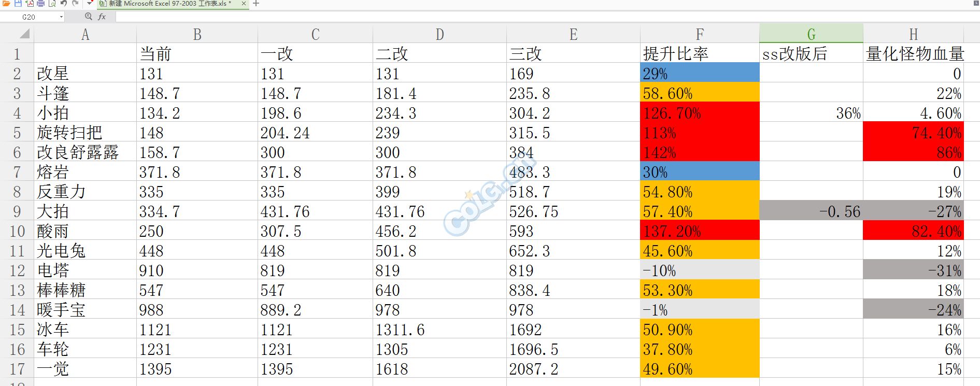Select highlighted column G header

click(x=811, y=34)
